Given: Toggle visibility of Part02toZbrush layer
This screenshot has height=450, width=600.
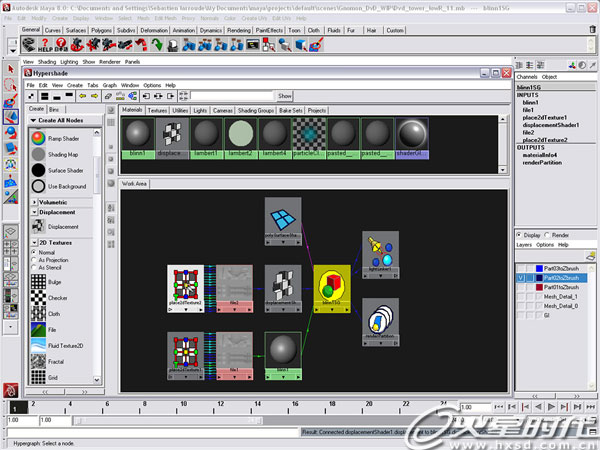Looking at the screenshot, I should (520, 278).
